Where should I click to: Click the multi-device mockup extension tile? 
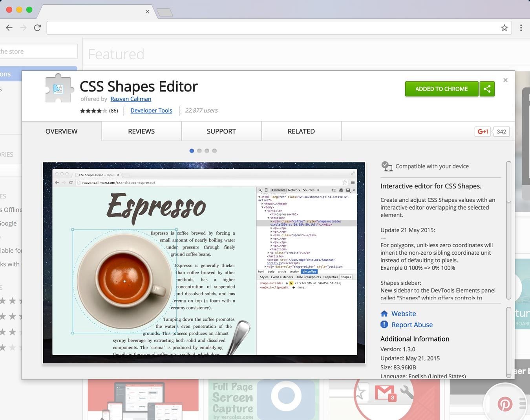tap(143, 400)
